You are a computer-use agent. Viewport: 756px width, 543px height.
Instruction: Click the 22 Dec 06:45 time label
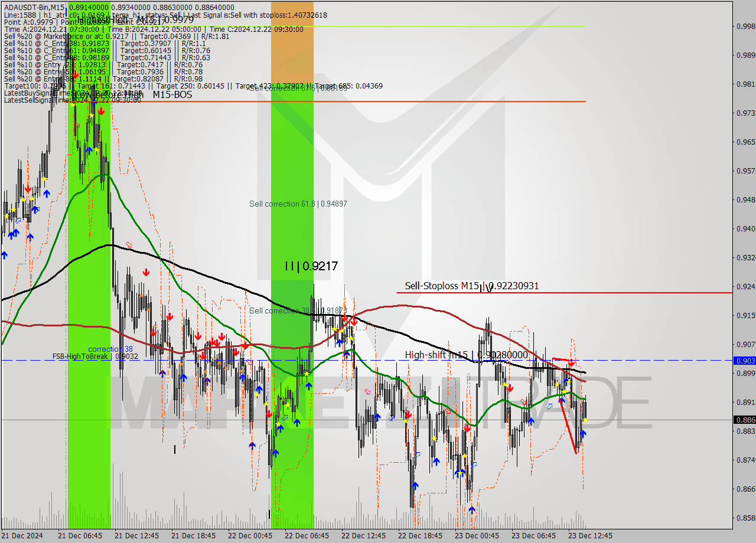point(307,536)
